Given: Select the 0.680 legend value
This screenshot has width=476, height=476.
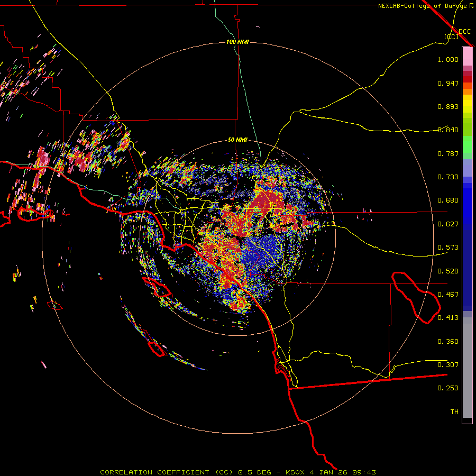Looking at the screenshot, I should [448, 200].
